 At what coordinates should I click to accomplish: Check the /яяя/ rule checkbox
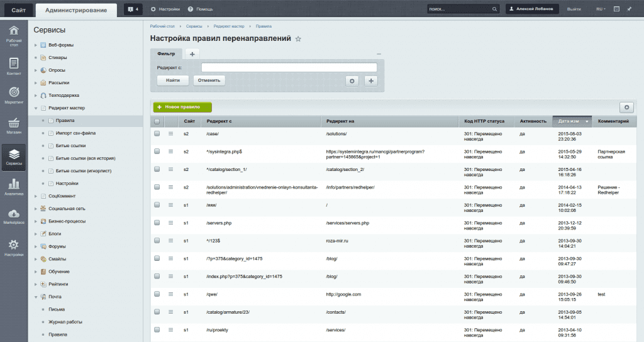tap(157, 204)
